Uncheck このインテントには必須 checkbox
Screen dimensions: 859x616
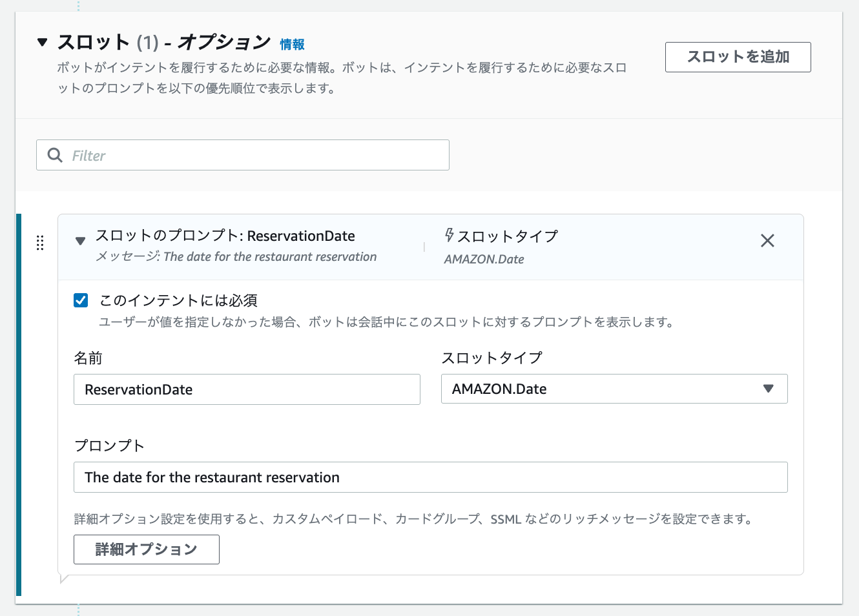(x=81, y=300)
